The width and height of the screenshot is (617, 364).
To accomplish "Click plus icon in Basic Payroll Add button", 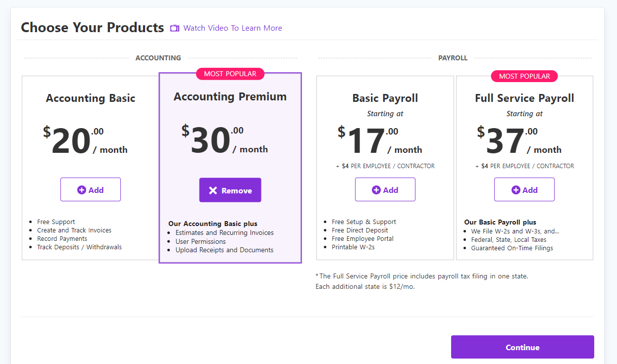I will point(376,190).
